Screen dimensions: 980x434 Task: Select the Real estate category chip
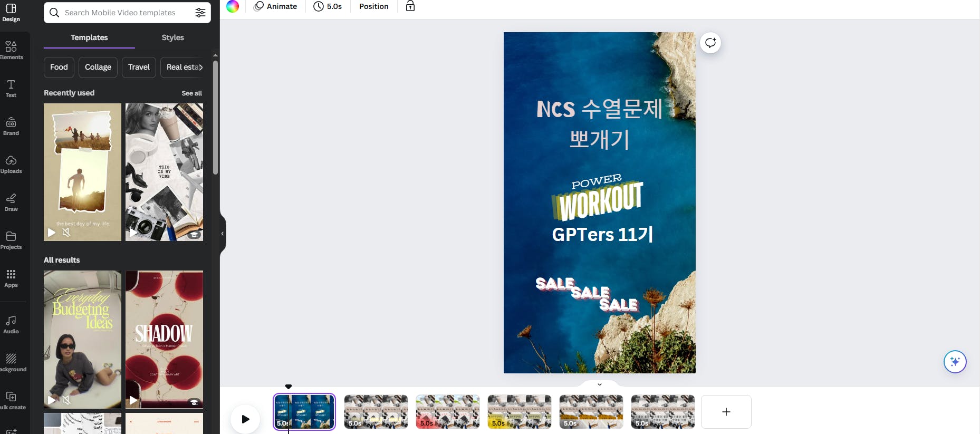click(181, 67)
